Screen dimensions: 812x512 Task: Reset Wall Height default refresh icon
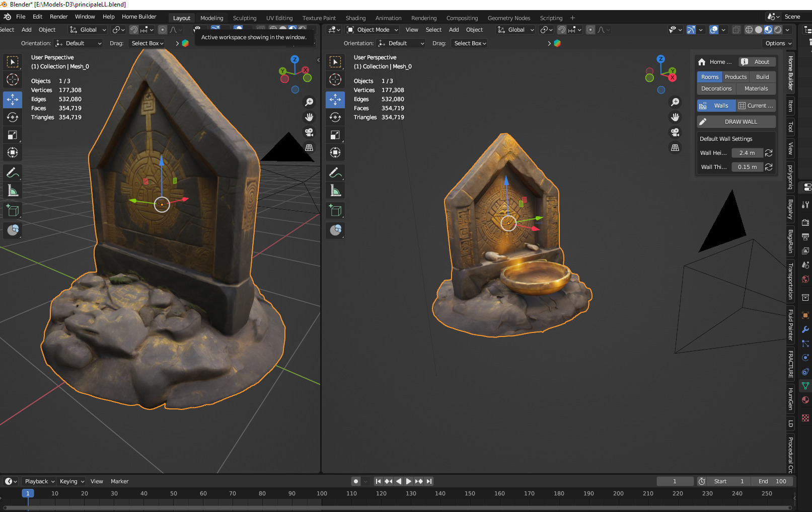pos(769,153)
